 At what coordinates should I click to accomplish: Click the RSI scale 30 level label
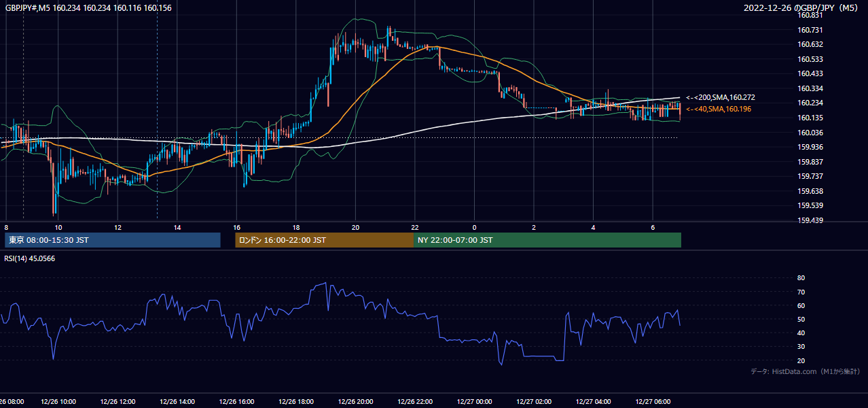(x=801, y=347)
